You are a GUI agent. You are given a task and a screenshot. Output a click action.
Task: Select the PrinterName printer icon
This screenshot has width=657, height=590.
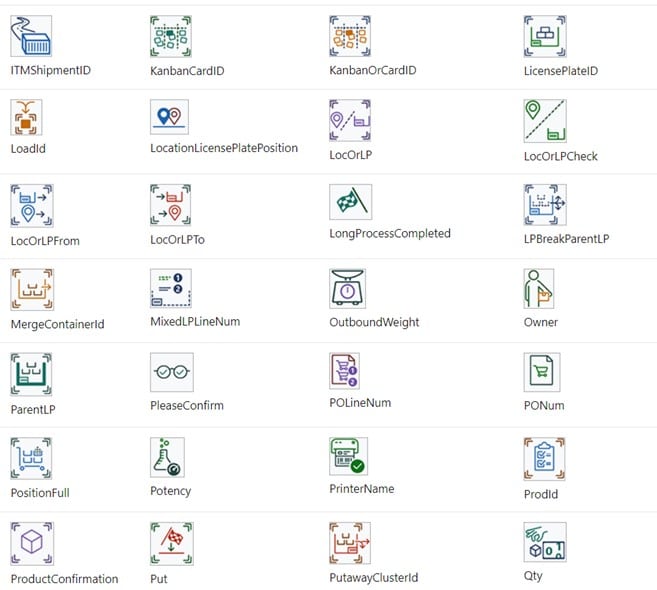point(349,456)
